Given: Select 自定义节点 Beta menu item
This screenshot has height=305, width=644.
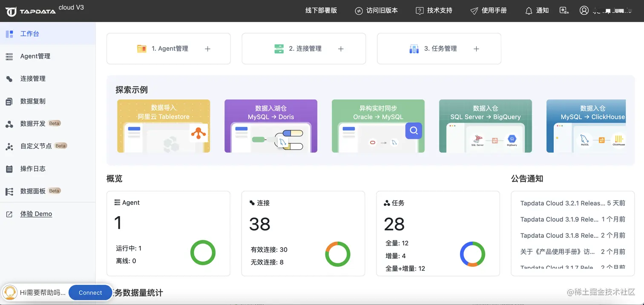Looking at the screenshot, I should point(47,146).
